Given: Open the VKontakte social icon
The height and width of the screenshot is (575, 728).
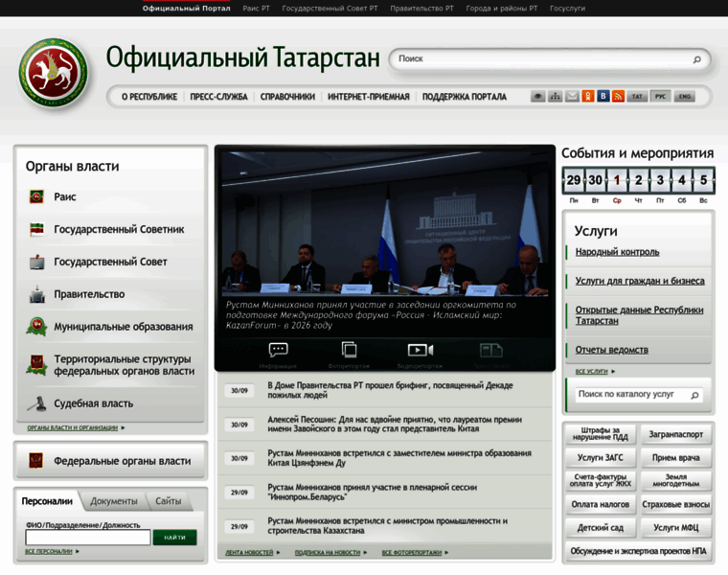Looking at the screenshot, I should [x=603, y=96].
